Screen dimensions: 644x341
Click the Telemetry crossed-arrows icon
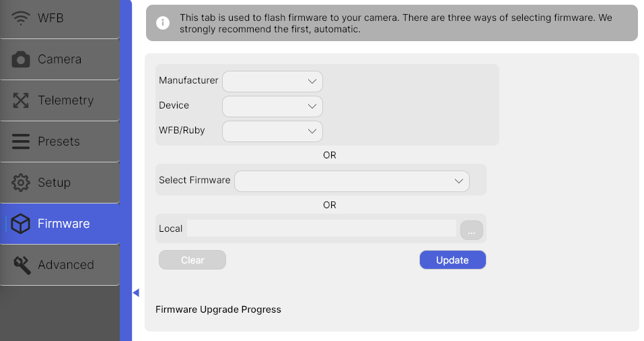(x=21, y=100)
